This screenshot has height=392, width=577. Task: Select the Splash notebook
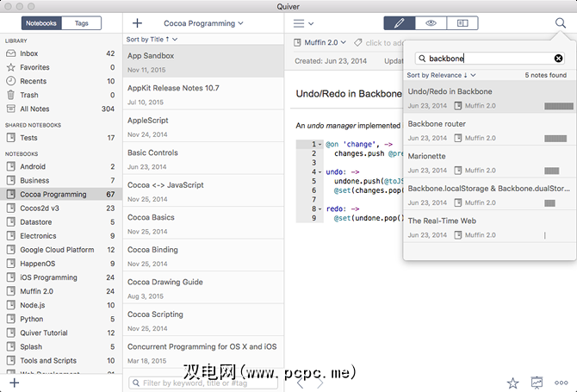point(61,346)
